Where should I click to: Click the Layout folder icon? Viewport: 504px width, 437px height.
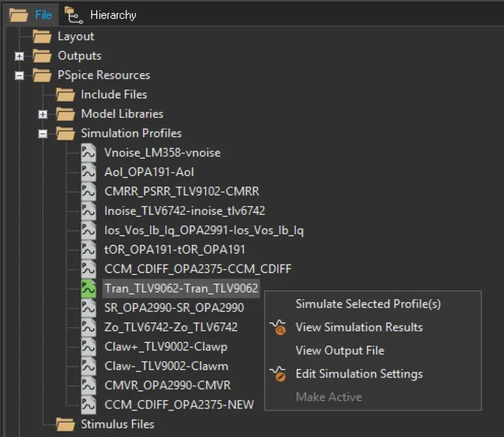tap(42, 37)
